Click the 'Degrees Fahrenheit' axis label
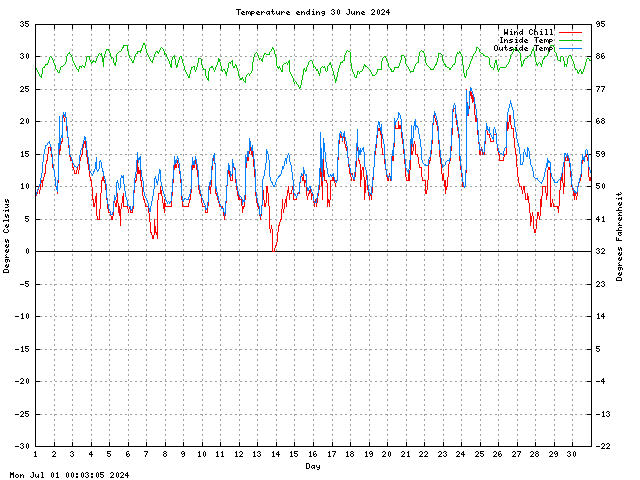Image resolution: width=640 pixels, height=480 pixels. click(620, 237)
